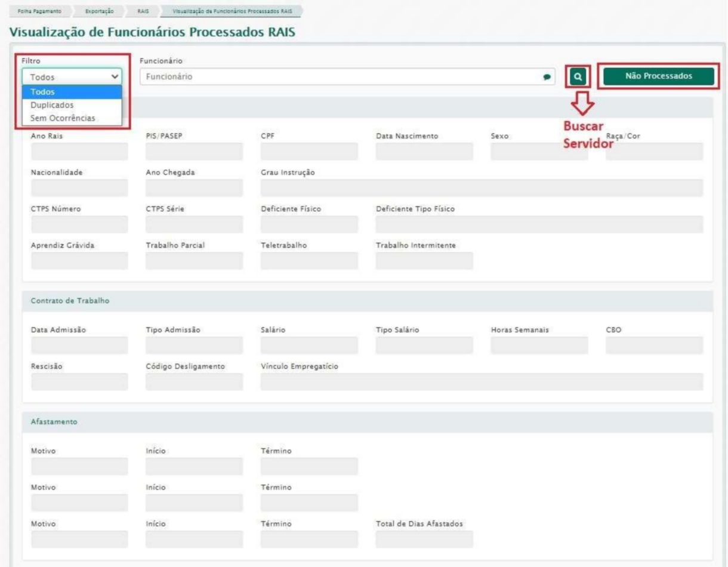The height and width of the screenshot is (567, 728).
Task: Click the Código Desligamento field
Action: 194,382
